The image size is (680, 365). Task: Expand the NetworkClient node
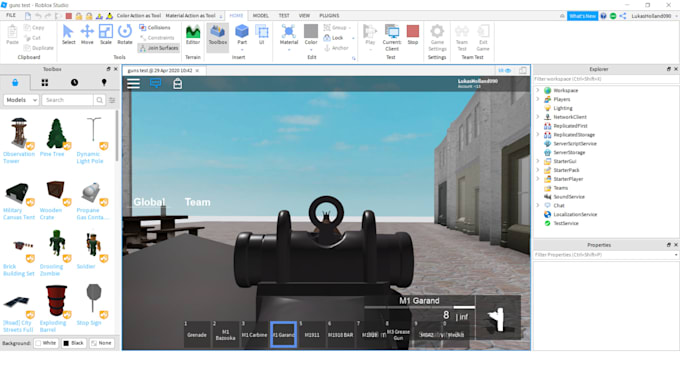click(x=538, y=117)
